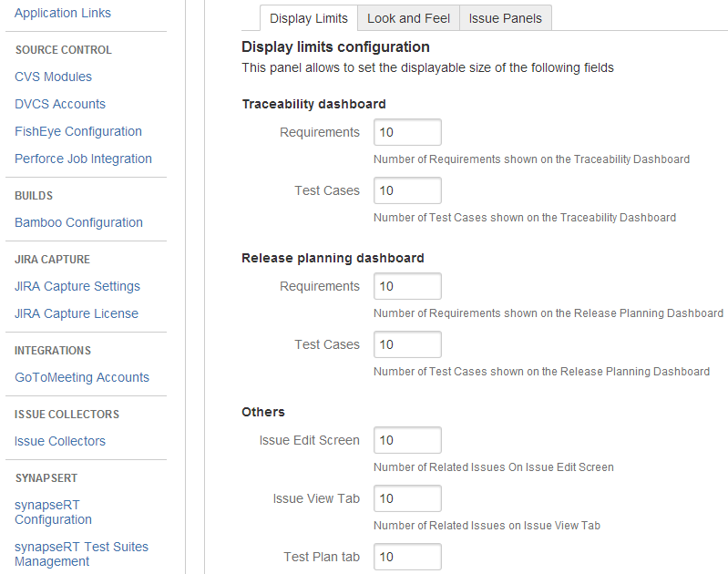
Task: Open the CVS Modules link
Action: click(53, 77)
